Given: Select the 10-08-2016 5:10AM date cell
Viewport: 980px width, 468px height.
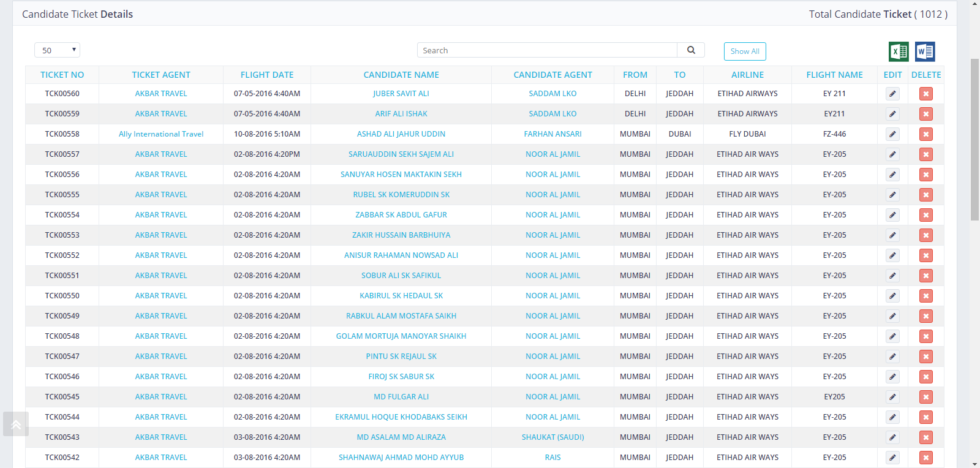Looking at the screenshot, I should click(267, 134).
